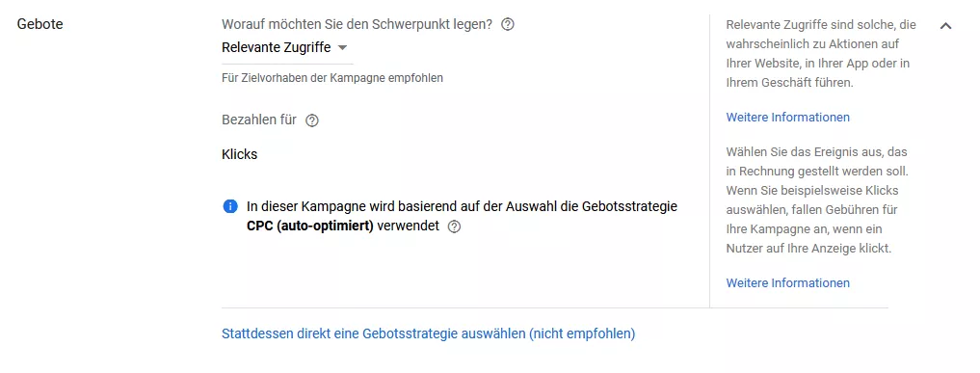Viewport: 980px width, 373px height.
Task: Click the nicht empfohlen part of strategy link
Action: click(x=582, y=333)
